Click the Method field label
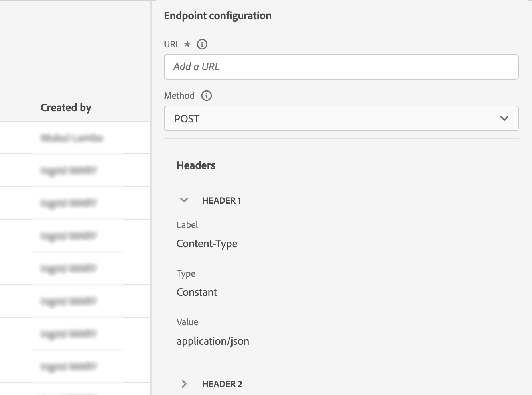 [179, 96]
